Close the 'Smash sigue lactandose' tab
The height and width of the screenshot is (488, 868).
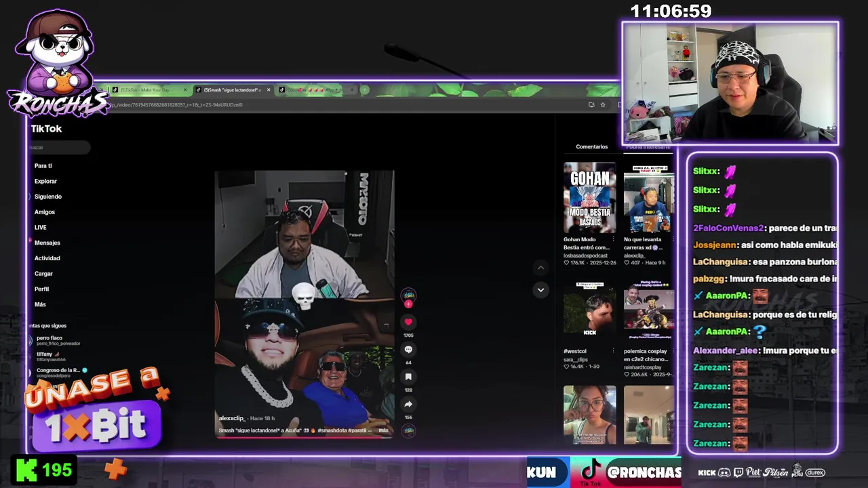[269, 90]
